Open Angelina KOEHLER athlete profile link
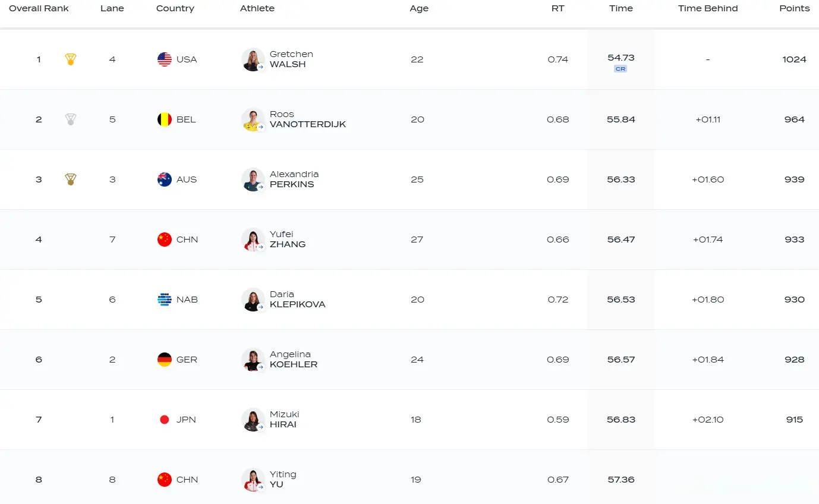The height and width of the screenshot is (504, 819). coord(294,360)
